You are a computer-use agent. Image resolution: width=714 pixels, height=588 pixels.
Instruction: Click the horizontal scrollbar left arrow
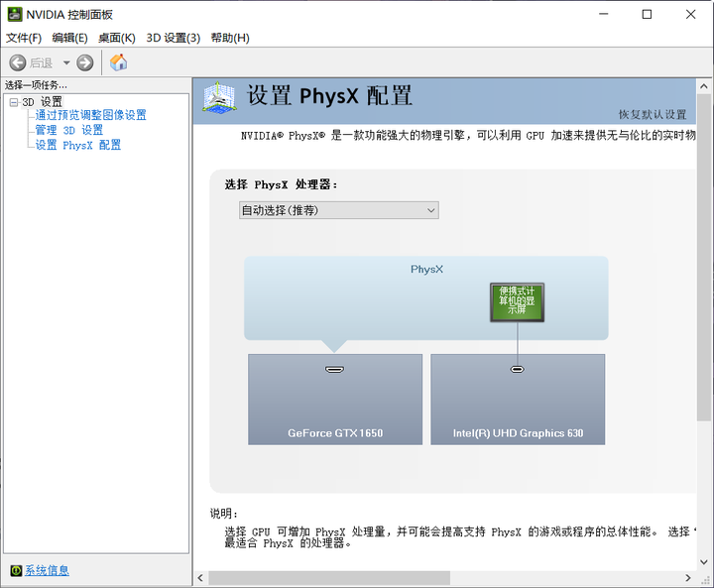coord(200,578)
